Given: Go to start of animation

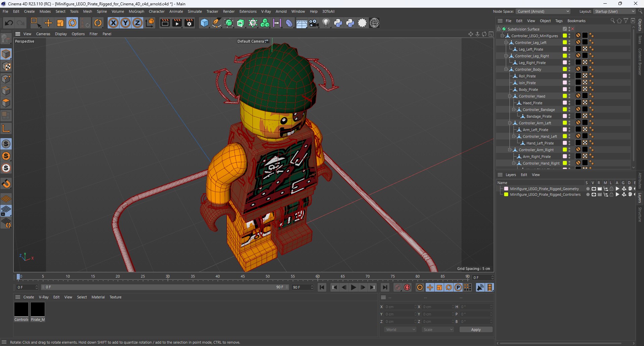Looking at the screenshot, I should [322, 288].
